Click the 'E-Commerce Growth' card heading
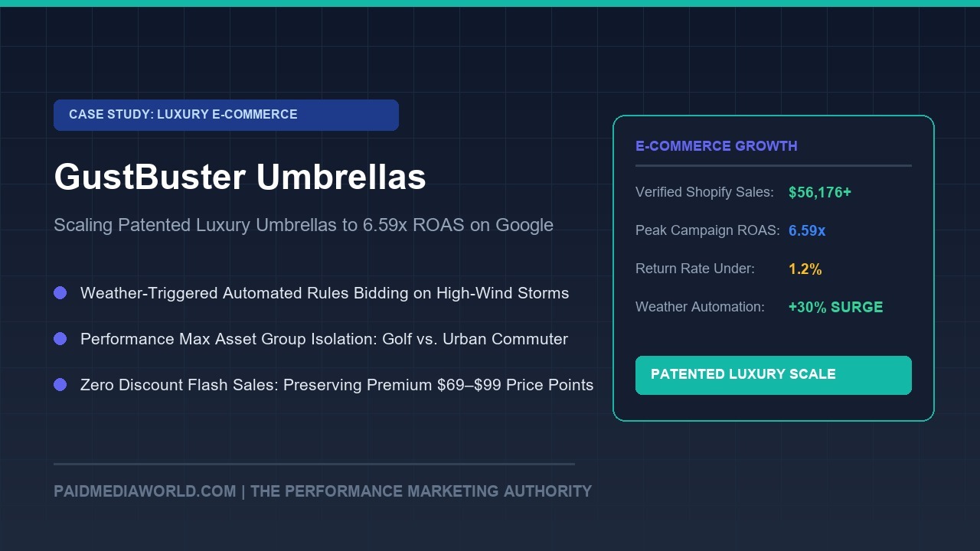The height and width of the screenshot is (551, 980). coord(717,146)
